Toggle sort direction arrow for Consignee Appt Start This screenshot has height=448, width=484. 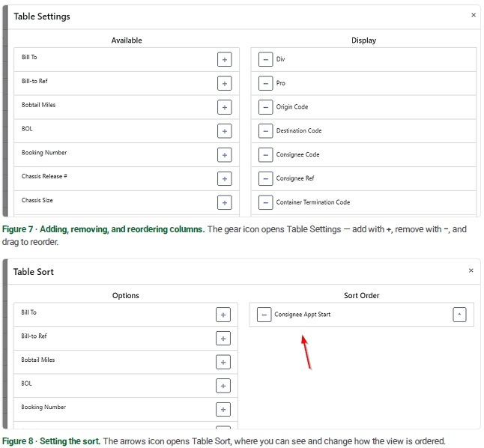coord(459,315)
